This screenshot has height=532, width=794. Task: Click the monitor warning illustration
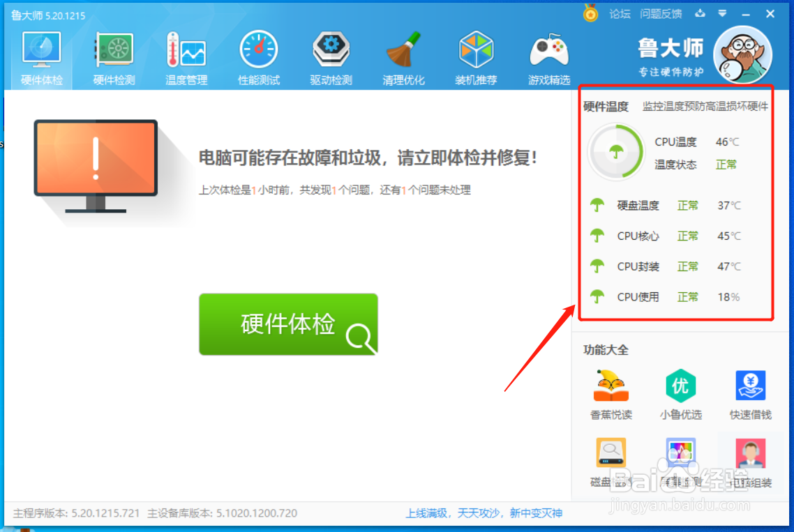click(x=96, y=166)
